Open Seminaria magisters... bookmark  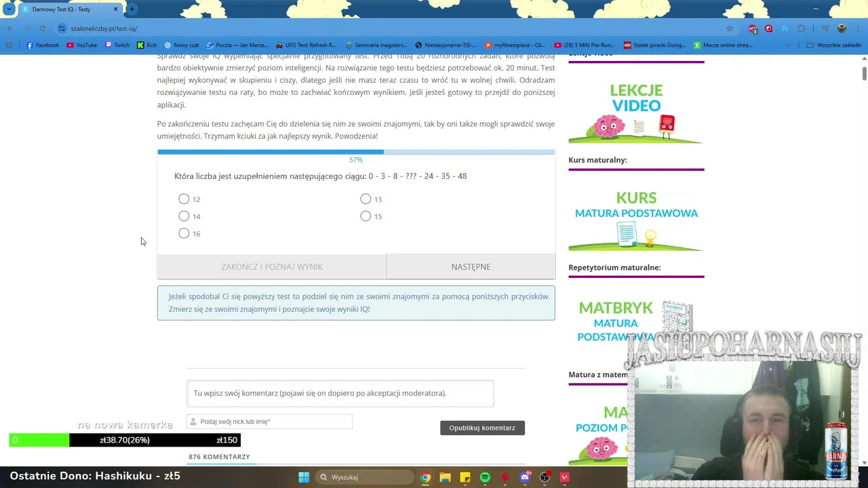376,45
